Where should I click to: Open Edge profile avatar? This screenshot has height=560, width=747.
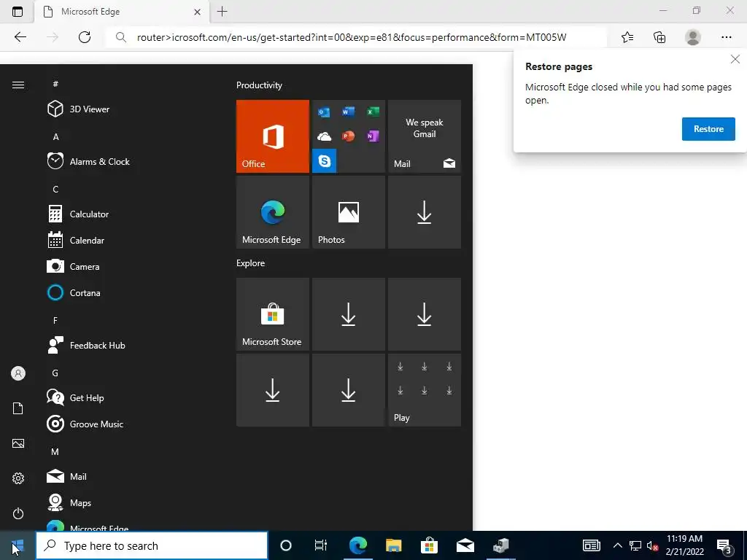click(693, 37)
